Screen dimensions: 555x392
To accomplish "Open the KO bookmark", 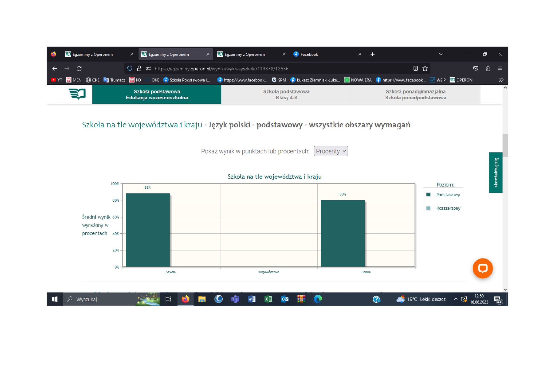I will [135, 80].
